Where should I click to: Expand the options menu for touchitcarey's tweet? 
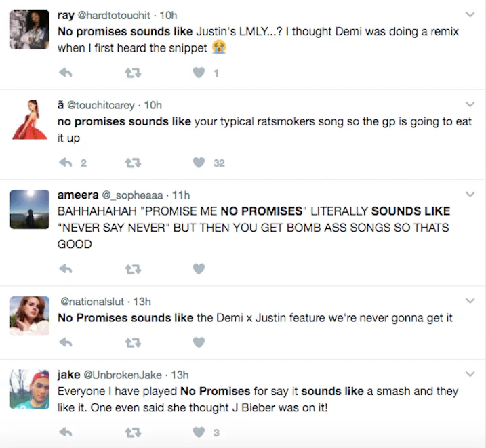click(470, 104)
